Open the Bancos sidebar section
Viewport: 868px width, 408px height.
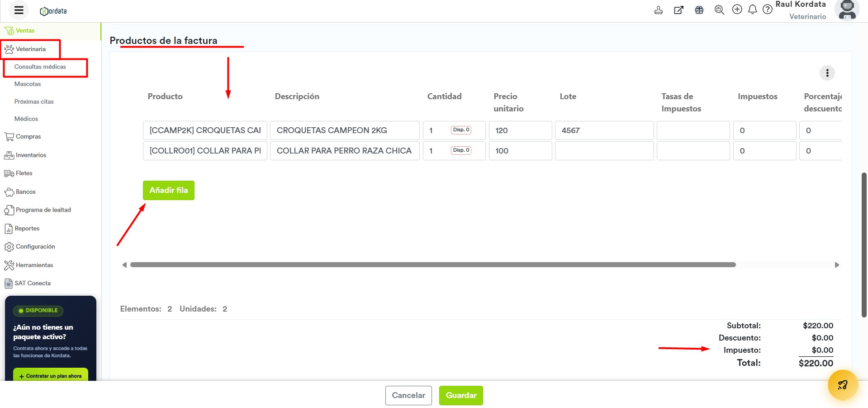(x=20, y=192)
